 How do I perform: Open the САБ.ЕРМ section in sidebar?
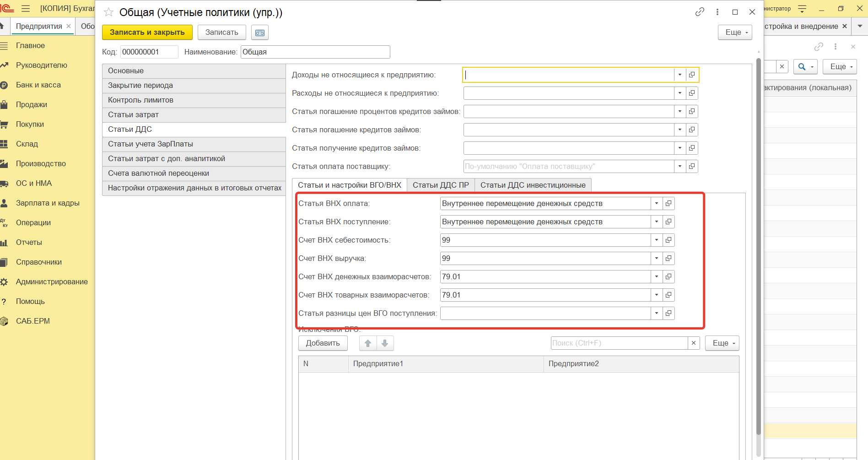click(x=33, y=321)
